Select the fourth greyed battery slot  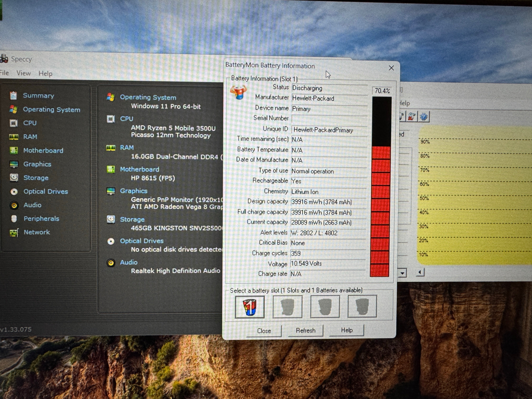click(x=362, y=306)
